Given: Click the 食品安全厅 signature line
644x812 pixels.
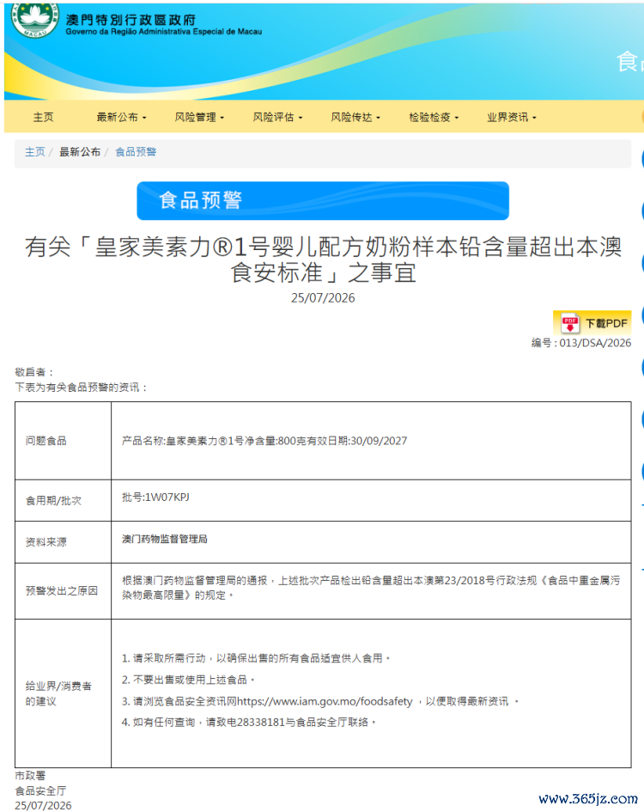Looking at the screenshot, I should pyautogui.click(x=40, y=791).
